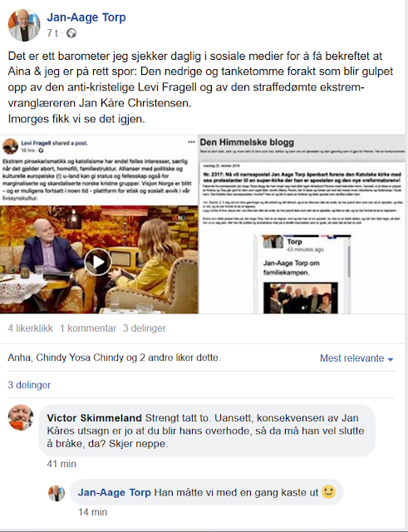Click the 41 min comment timestamp
Screen dimensions: 408x532
(x=61, y=464)
